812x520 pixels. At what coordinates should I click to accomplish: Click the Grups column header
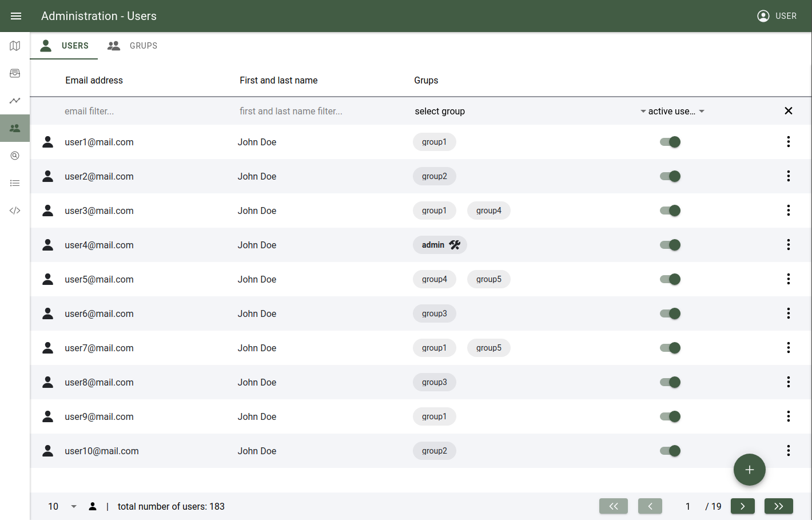click(x=427, y=80)
